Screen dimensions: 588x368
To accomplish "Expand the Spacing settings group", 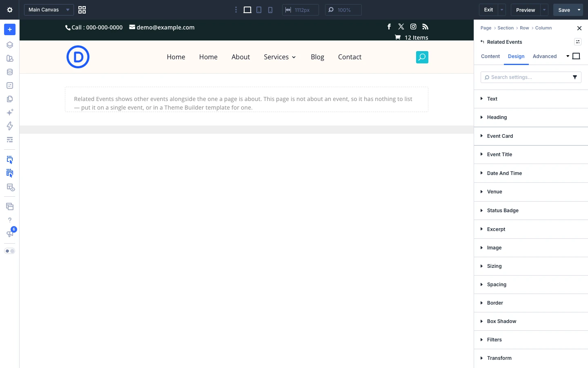I will click(x=531, y=285).
